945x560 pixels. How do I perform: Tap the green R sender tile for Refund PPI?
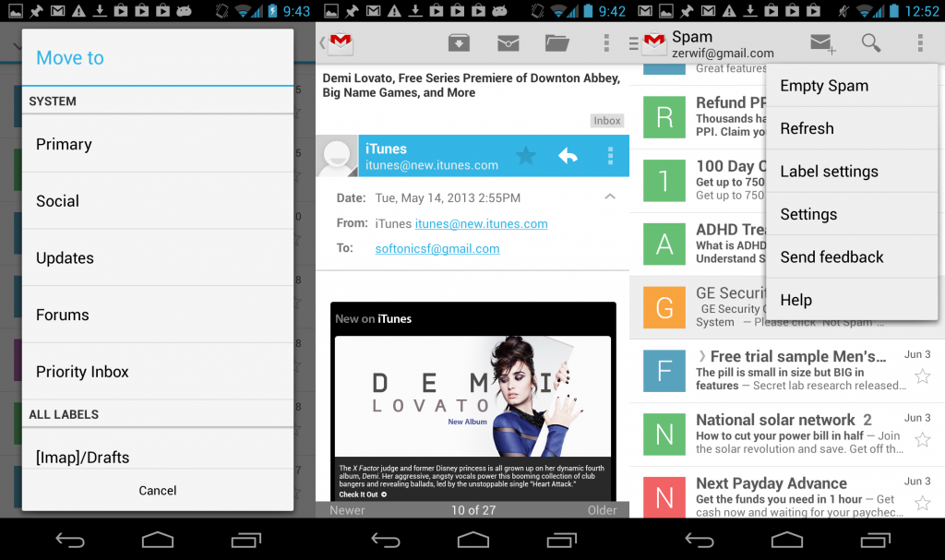[x=664, y=117]
